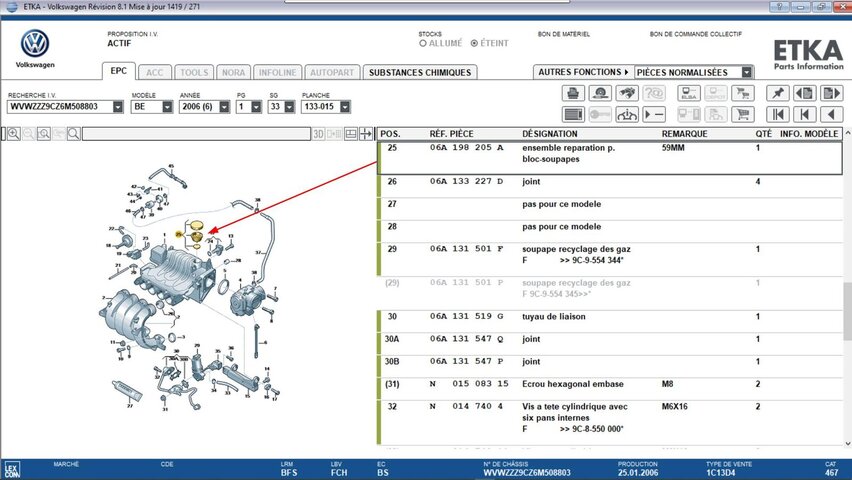The image size is (852, 480).
Task: Click the LEXCOM icon in status bar
Action: [x=11, y=470]
